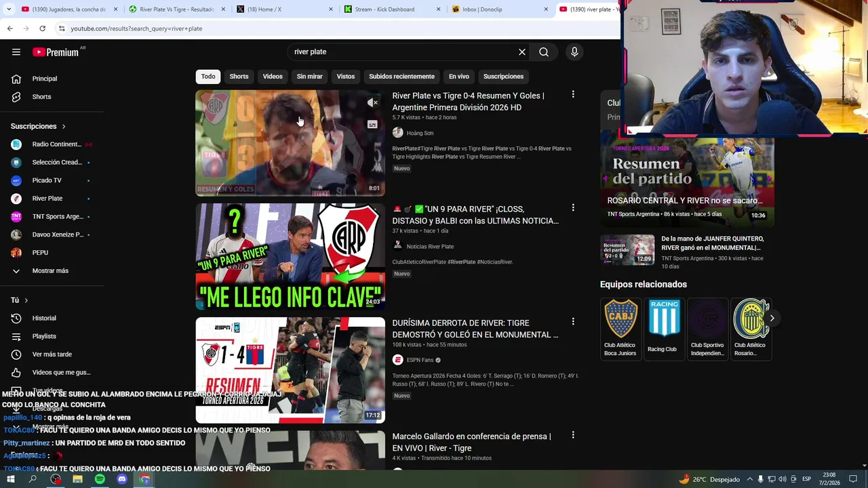Select the Todo filter chip
The width and height of the screenshot is (868, 488).
[x=208, y=77]
